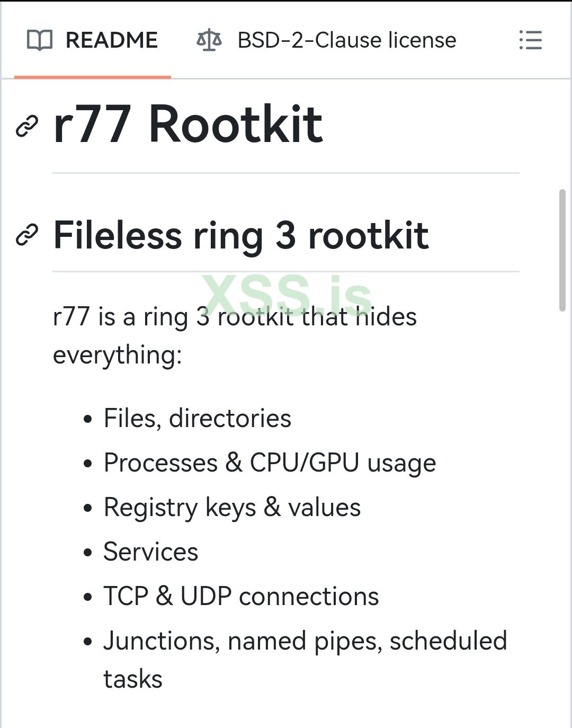Click the anchor link icon beside Fileless ring 3 rootkit
Viewport: 572px width, 728px height.
pyautogui.click(x=27, y=235)
